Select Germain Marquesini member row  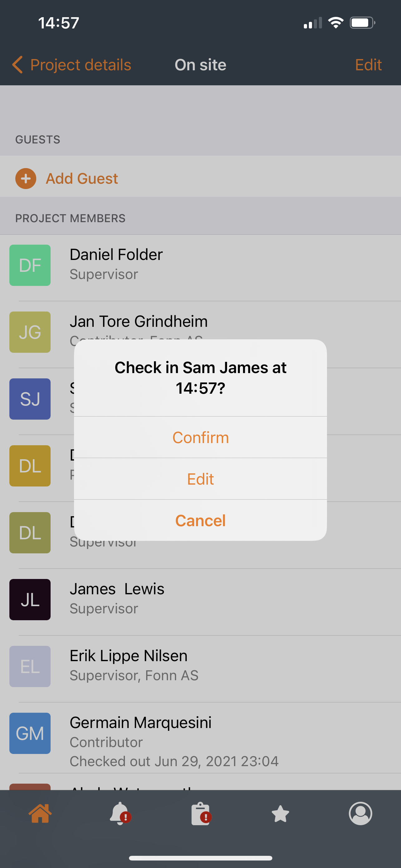coord(200,738)
